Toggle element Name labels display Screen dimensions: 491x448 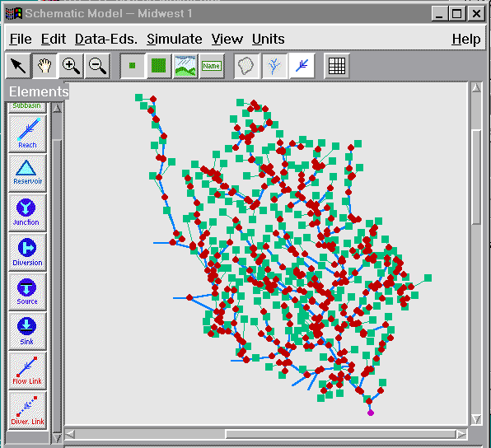[212, 66]
